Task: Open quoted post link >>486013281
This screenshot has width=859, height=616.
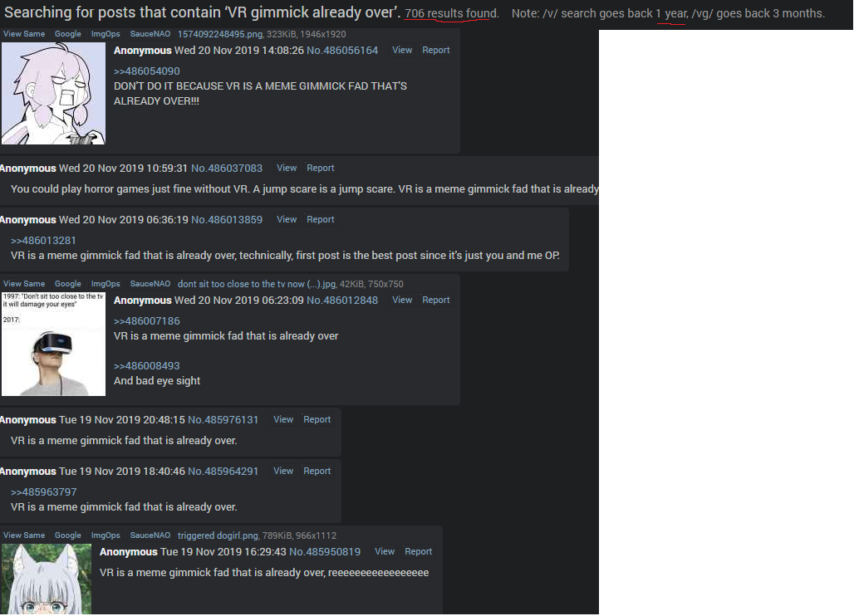Action: pos(43,241)
